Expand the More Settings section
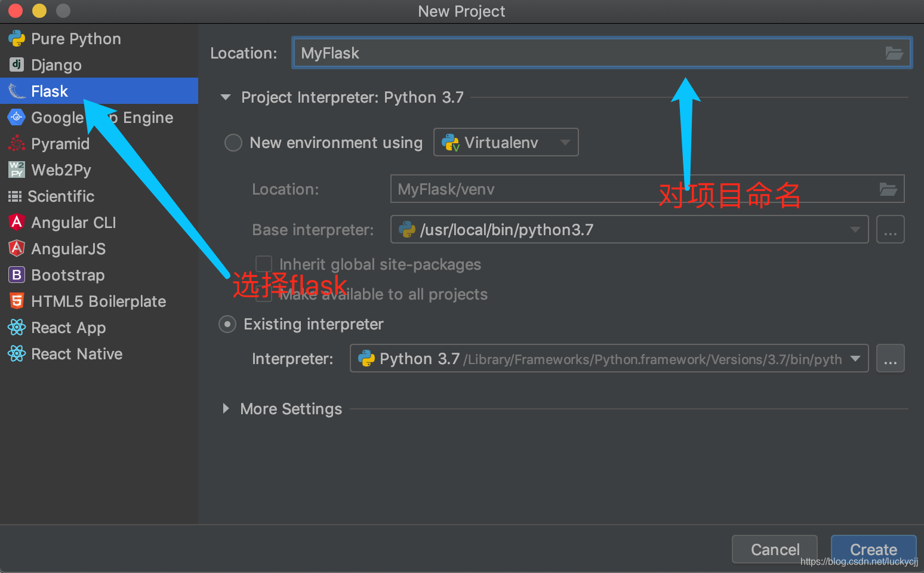The width and height of the screenshot is (924, 573). click(226, 409)
